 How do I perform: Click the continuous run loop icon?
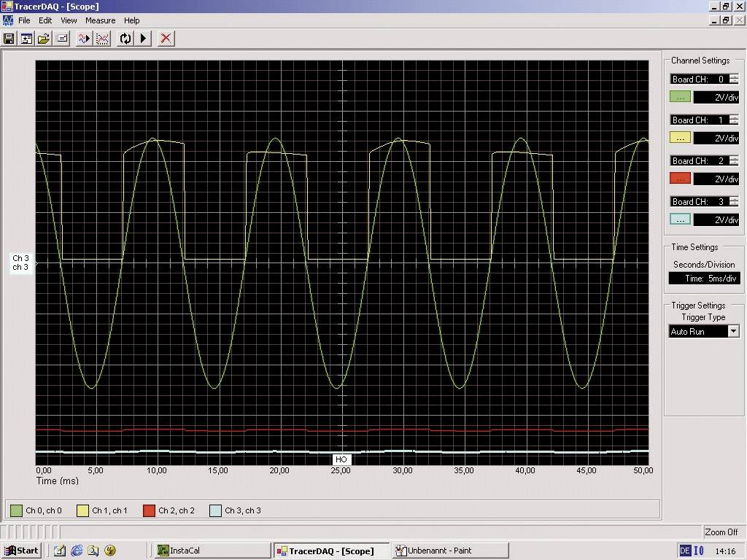click(125, 39)
